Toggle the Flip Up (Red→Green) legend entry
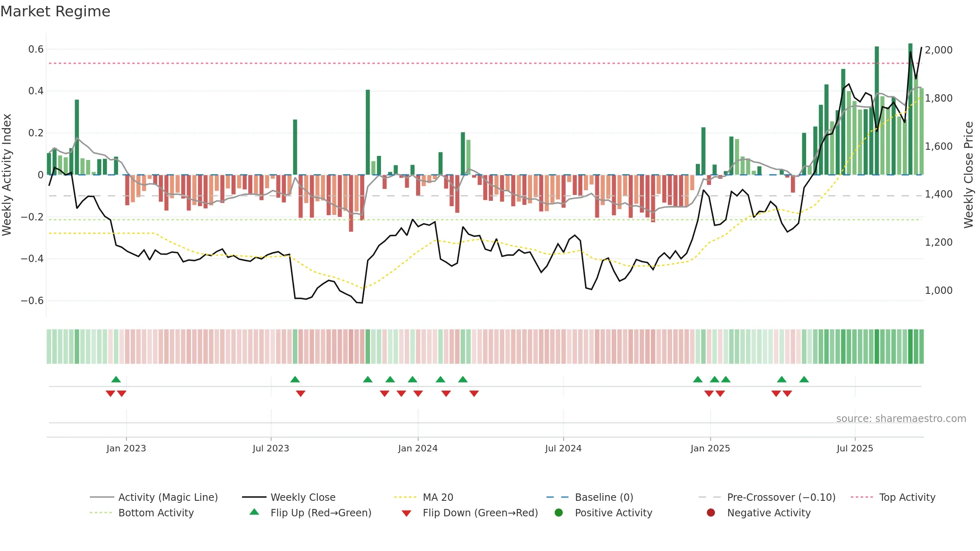This screenshot has width=980, height=551. [310, 513]
